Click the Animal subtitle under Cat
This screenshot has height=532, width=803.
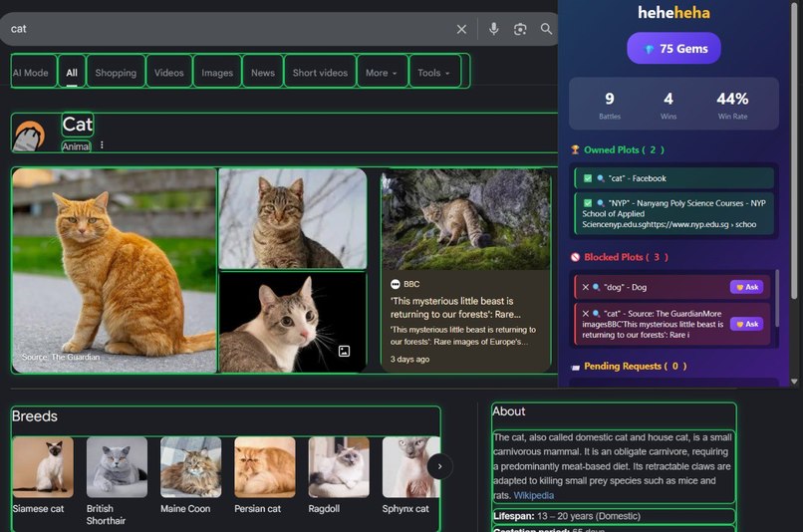tap(77, 146)
